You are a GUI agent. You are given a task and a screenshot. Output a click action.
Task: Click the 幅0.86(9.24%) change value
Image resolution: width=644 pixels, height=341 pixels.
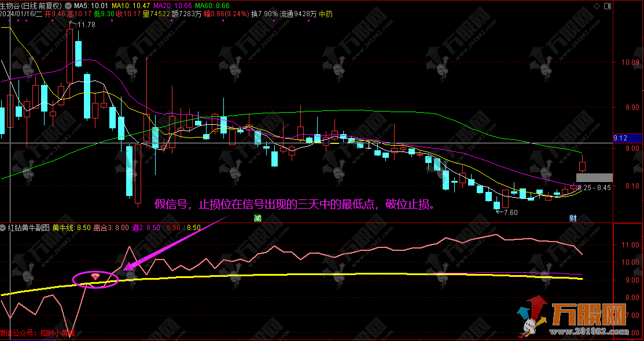[x=226, y=14]
